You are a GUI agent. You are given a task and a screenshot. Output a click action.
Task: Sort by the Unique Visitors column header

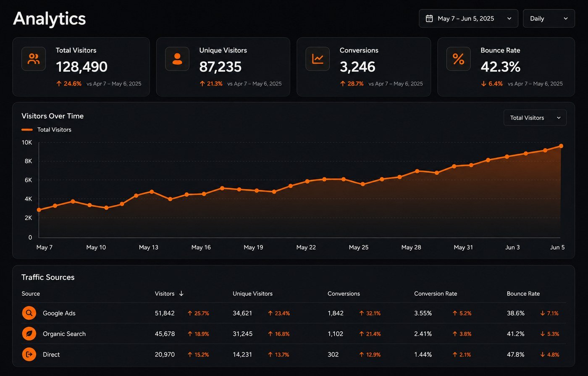pos(252,294)
